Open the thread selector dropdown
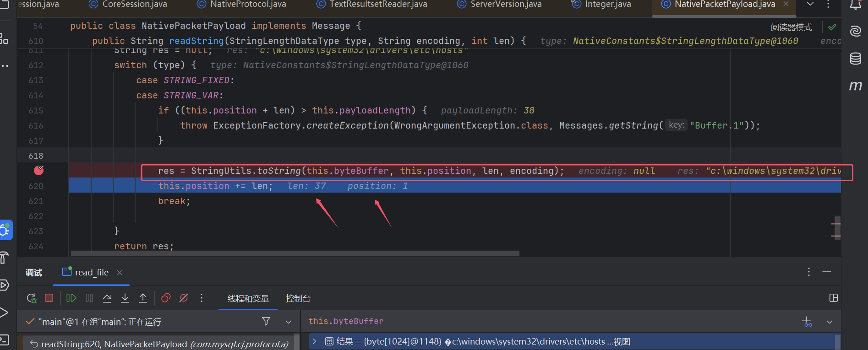This screenshot has height=350, width=868. pos(289,322)
